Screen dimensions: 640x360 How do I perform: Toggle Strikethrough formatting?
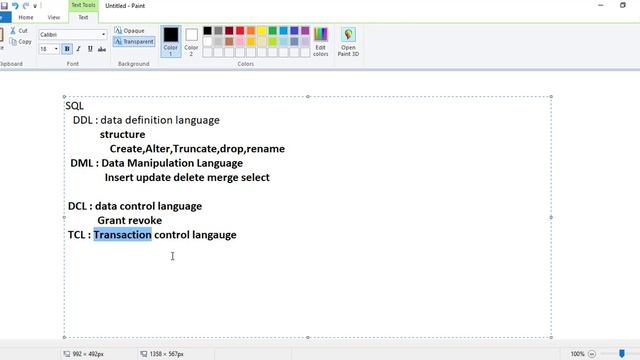(x=102, y=49)
